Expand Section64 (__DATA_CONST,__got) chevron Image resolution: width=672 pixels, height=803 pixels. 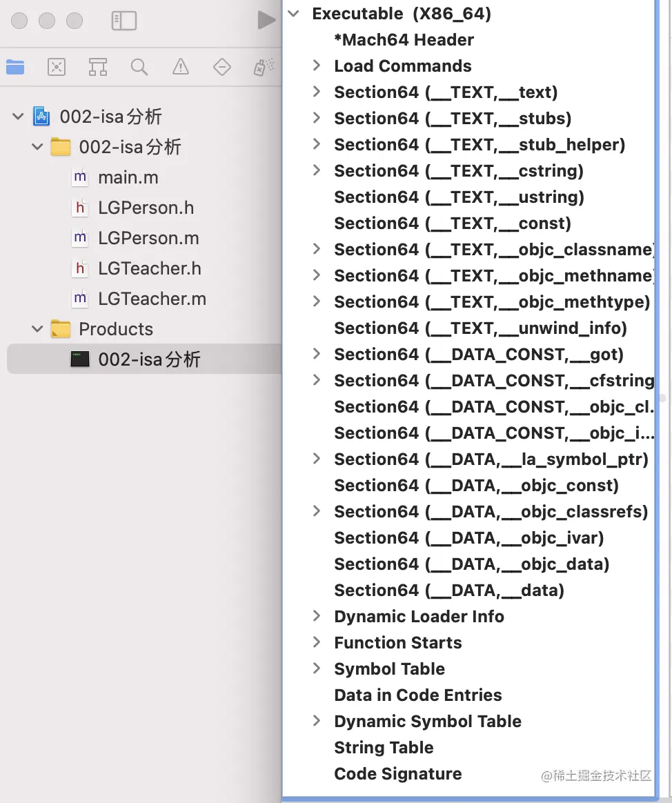pos(317,354)
